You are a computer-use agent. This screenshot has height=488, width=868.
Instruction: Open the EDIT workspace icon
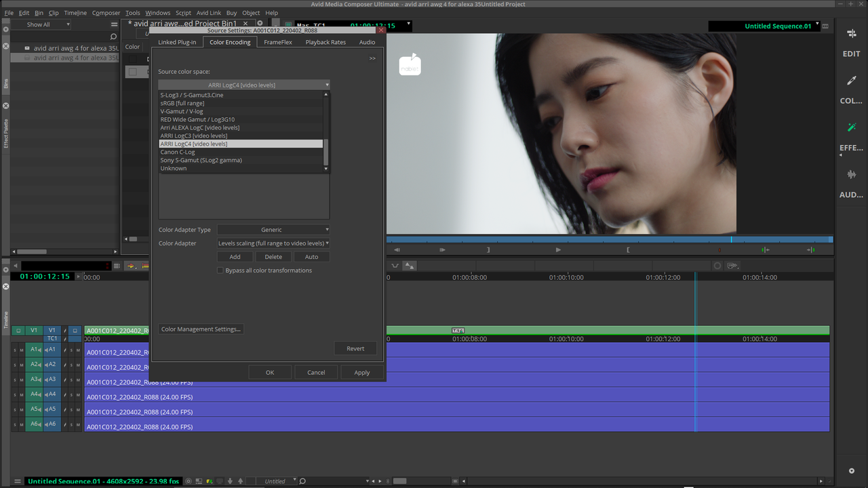[x=851, y=34]
